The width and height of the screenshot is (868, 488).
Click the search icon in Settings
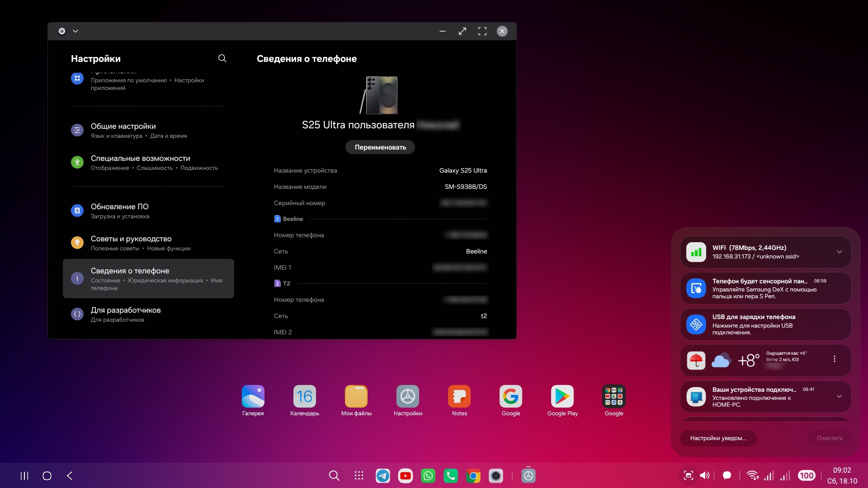[222, 58]
